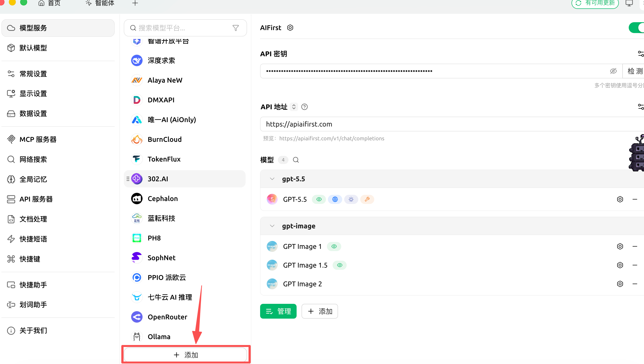Viewport: 644px width, 364px height.
Task: Open settings for GPT Image 1.5
Action: [620, 265]
